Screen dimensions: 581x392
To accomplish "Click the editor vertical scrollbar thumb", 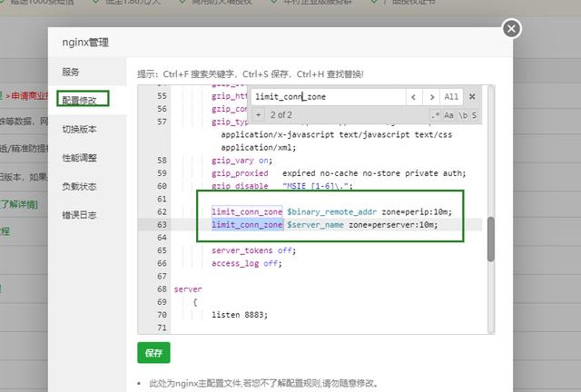I will point(491,239).
